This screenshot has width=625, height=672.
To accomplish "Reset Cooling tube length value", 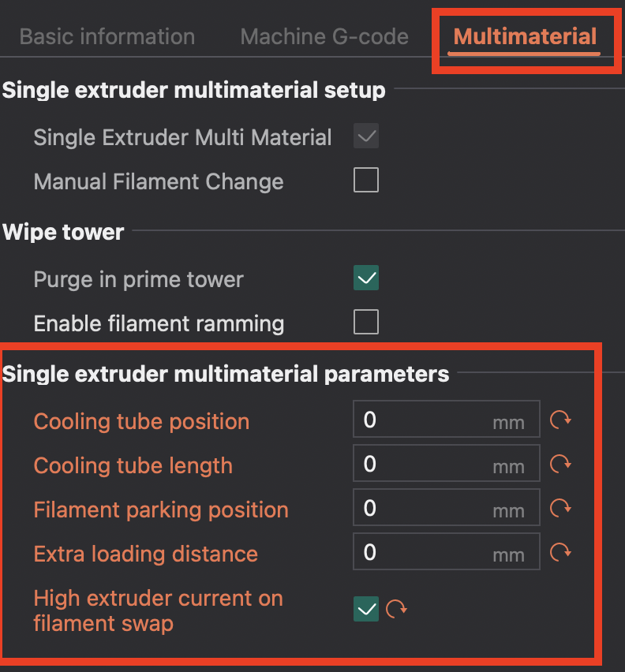I will point(560,464).
